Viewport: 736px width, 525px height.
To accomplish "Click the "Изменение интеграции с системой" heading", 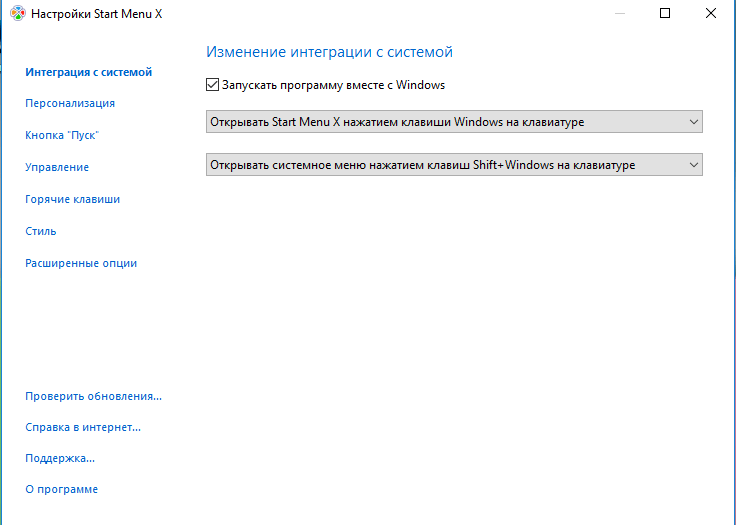I will coord(330,52).
